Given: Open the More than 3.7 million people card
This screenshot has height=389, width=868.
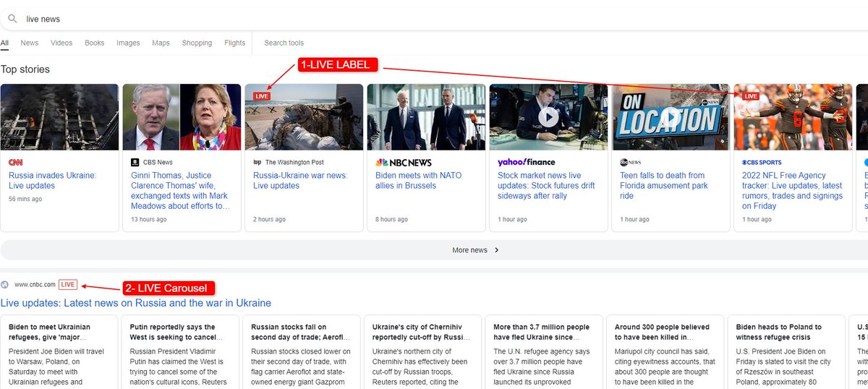Looking at the screenshot, I should (543, 352).
